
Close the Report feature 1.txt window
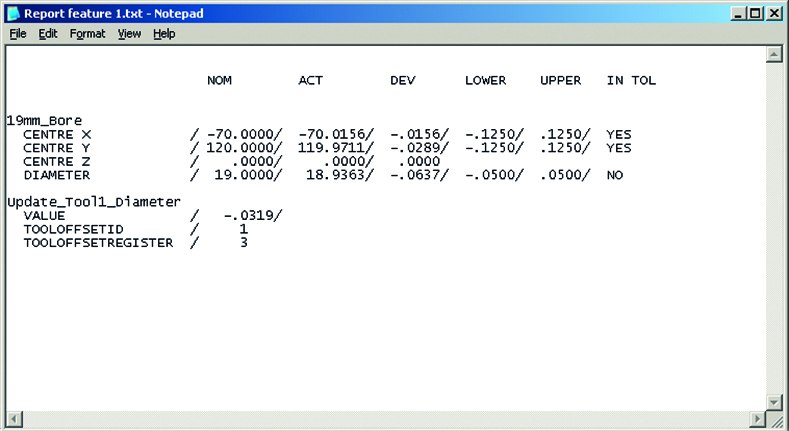click(x=775, y=13)
